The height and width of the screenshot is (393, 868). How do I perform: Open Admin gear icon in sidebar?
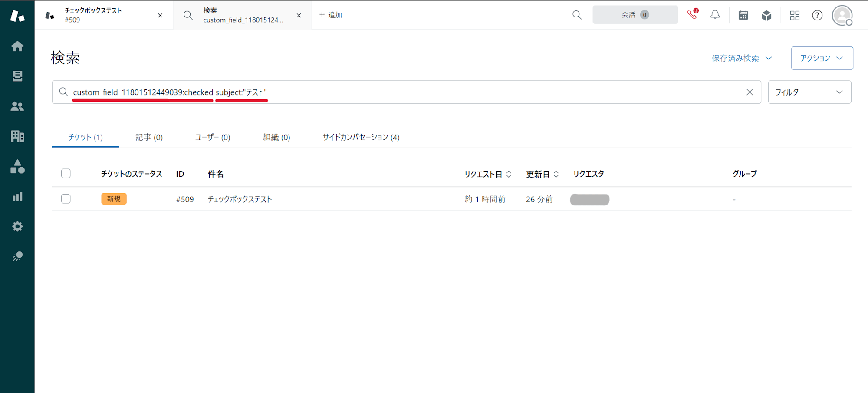coord(17,226)
